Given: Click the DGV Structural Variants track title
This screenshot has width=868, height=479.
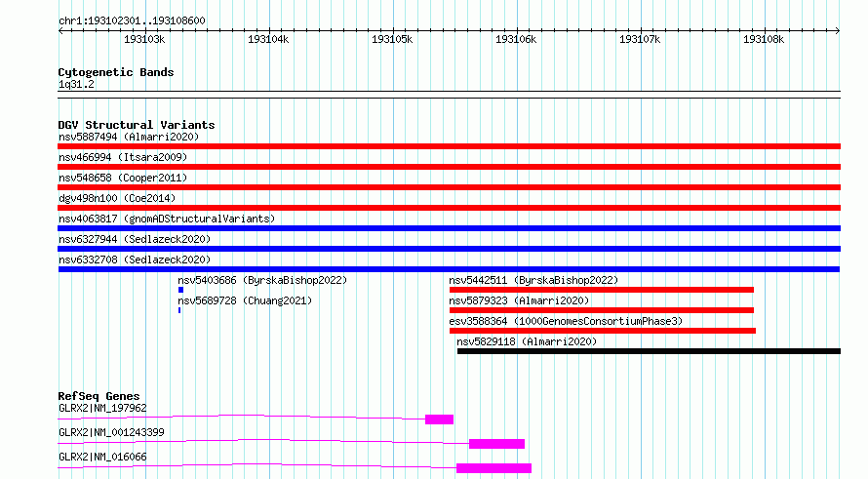Looking at the screenshot, I should (137, 125).
